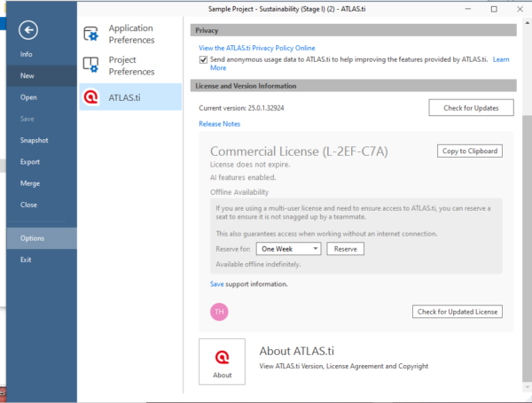The image size is (532, 403).
Task: Open the Release Notes link
Action: click(220, 124)
